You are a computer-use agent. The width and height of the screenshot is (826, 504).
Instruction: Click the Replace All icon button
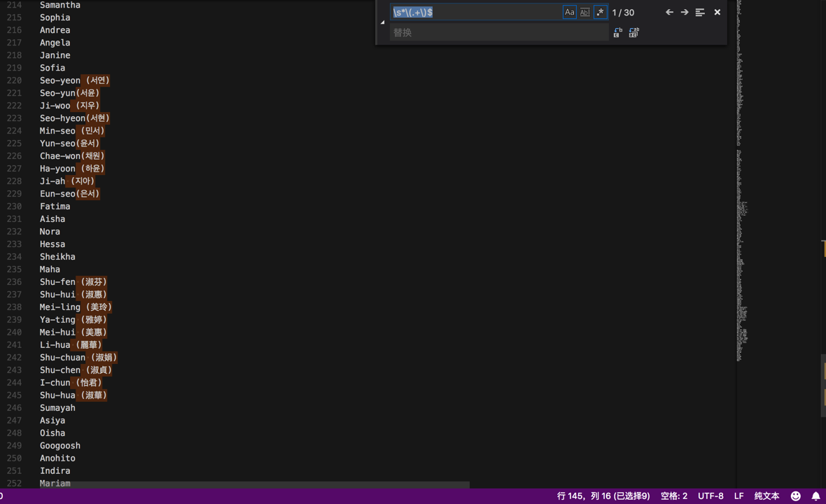pyautogui.click(x=633, y=33)
